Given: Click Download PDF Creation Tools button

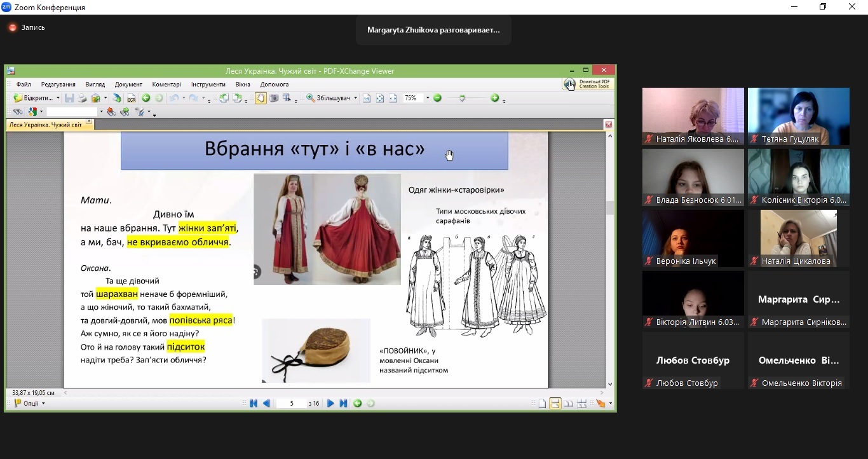Looking at the screenshot, I should pos(588,84).
